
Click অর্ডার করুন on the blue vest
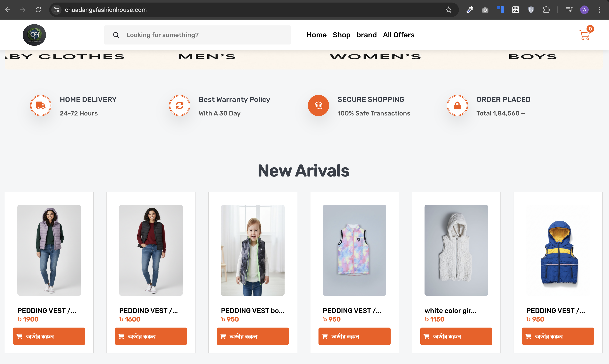coord(558,336)
